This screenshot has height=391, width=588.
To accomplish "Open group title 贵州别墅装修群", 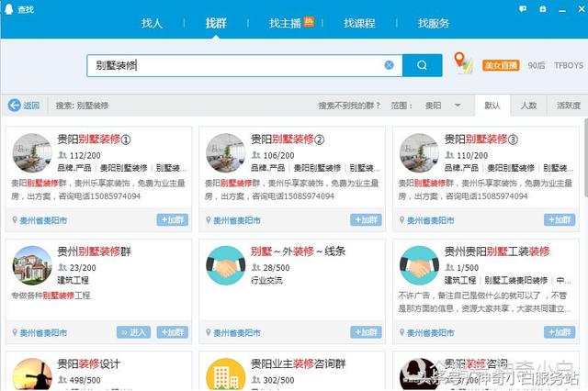I will pyautogui.click(x=94, y=251).
